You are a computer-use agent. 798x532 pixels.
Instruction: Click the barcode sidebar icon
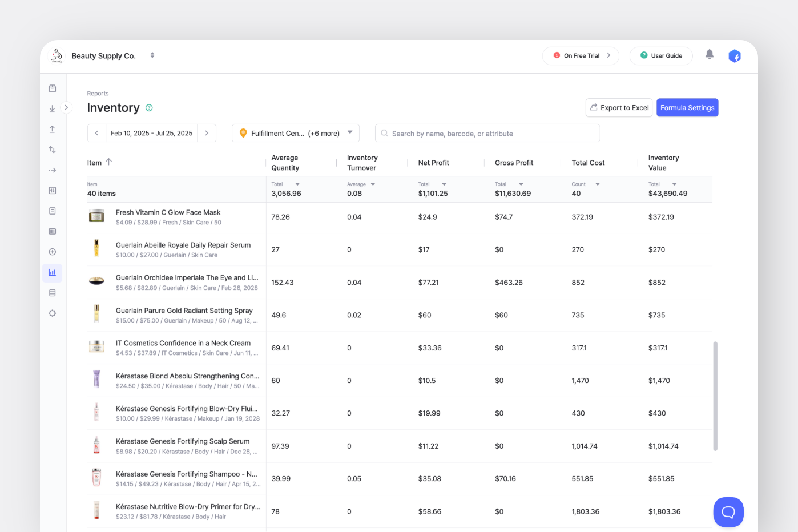tap(52, 231)
